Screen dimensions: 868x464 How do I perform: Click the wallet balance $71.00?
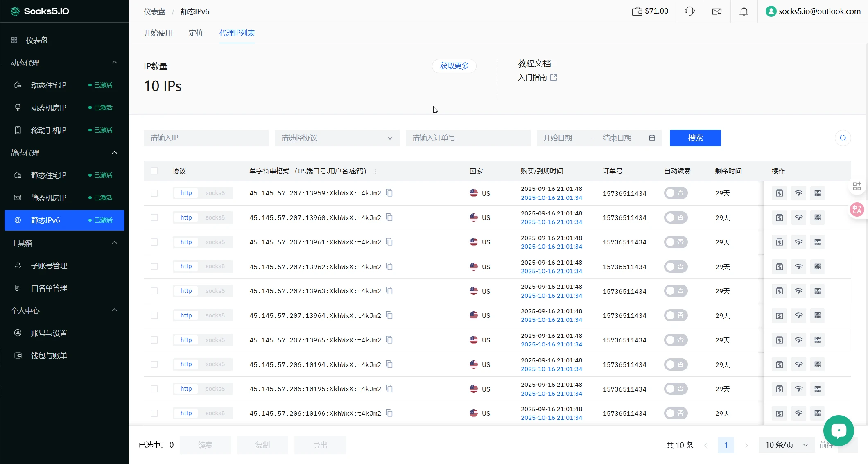pos(650,11)
